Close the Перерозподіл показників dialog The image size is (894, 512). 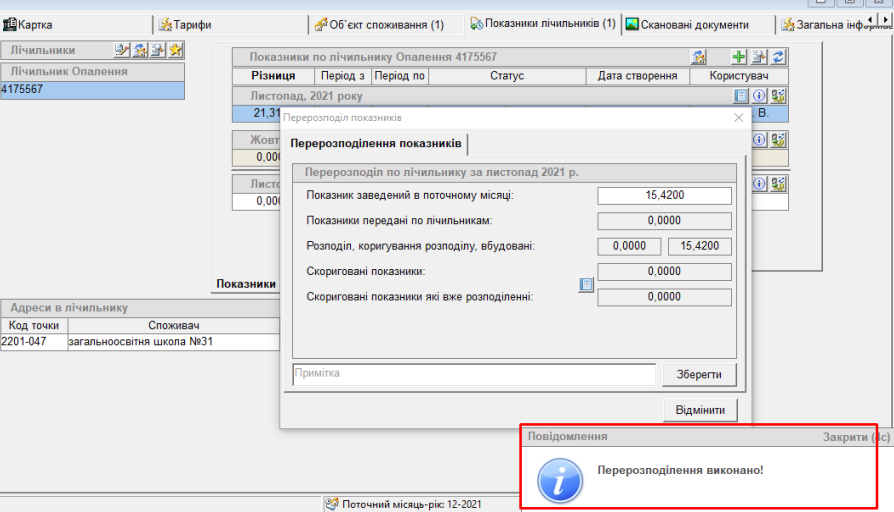tap(739, 117)
